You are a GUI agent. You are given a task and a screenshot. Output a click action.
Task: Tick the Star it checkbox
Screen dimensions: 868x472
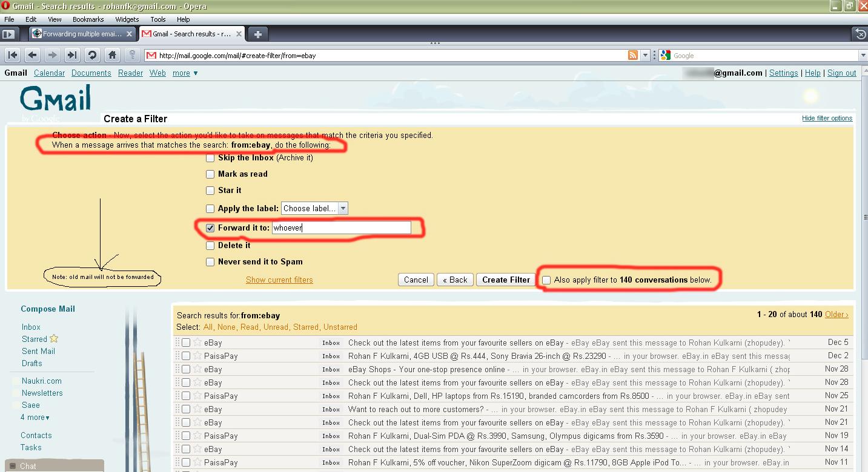(x=210, y=191)
